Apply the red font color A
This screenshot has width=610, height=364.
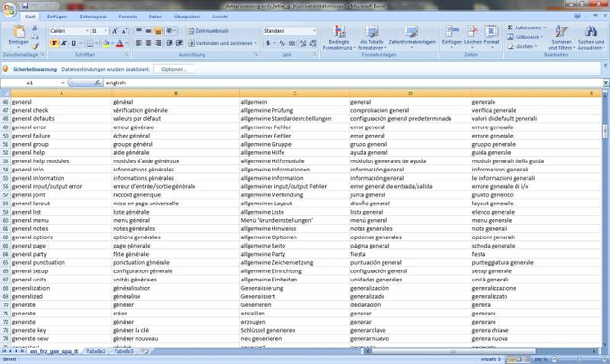pyautogui.click(x=120, y=43)
